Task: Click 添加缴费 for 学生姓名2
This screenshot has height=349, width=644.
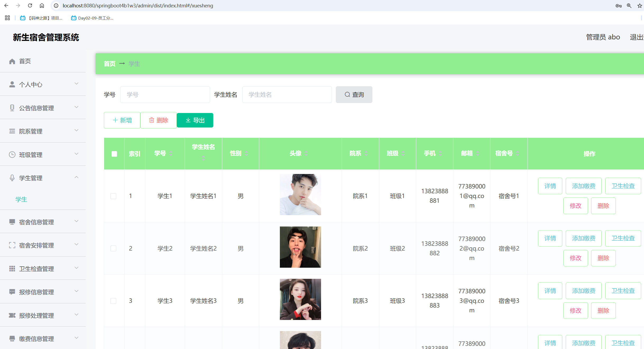Action: pyautogui.click(x=583, y=238)
